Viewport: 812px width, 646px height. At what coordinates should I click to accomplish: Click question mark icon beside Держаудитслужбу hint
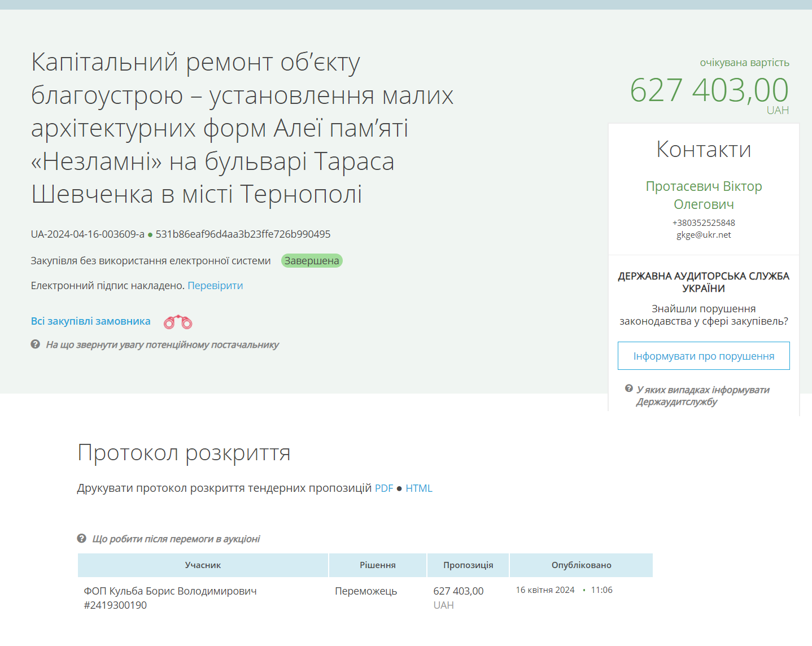click(628, 389)
